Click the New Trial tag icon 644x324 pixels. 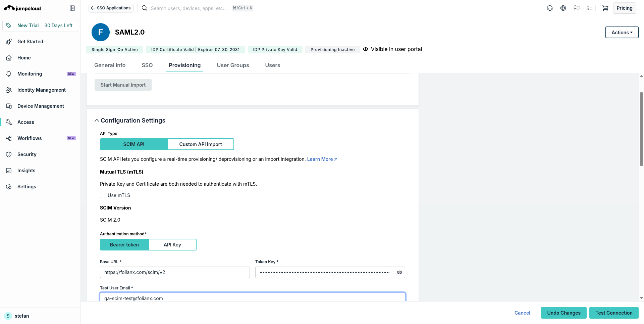9,26
